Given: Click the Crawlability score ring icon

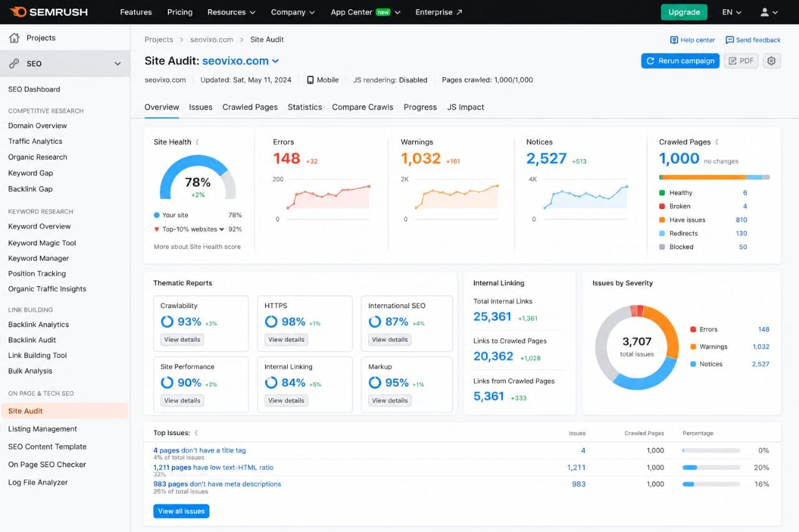Looking at the screenshot, I should 167,322.
